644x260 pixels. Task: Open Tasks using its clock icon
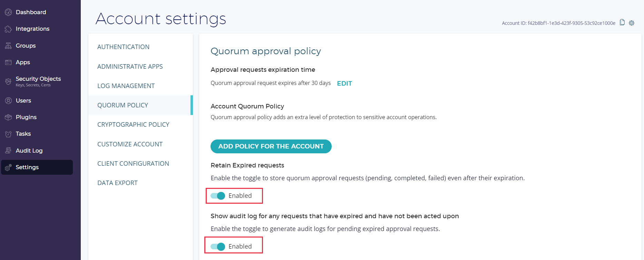(x=8, y=134)
